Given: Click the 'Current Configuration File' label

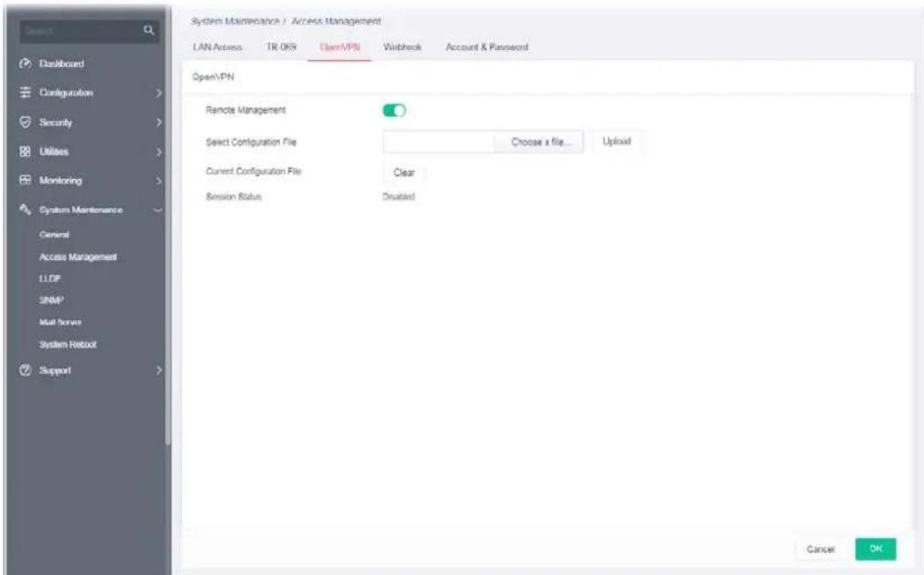Looking at the screenshot, I should (253, 172).
